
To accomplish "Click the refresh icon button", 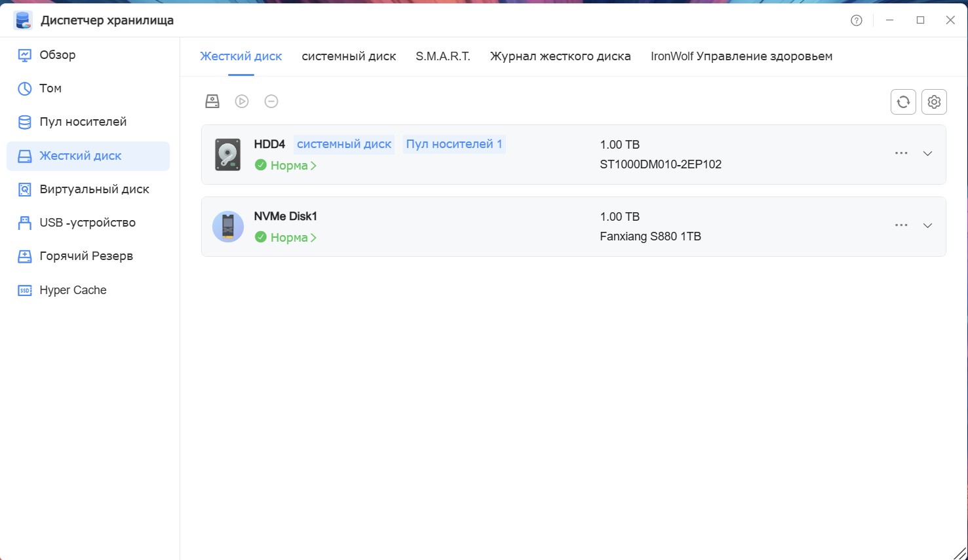I will (x=903, y=102).
